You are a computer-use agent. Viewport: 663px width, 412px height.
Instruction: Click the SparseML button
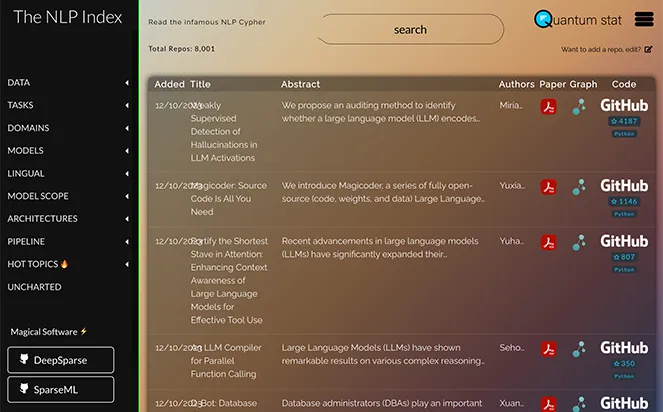tap(60, 390)
